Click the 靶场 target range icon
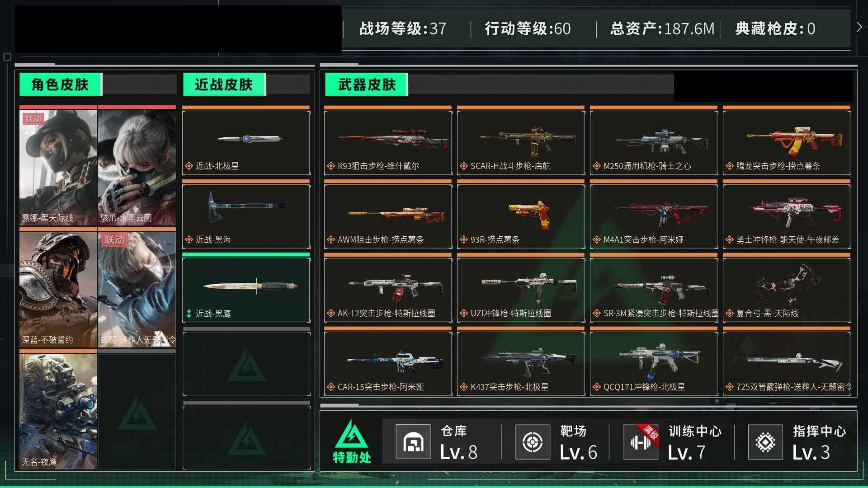 coord(533,442)
